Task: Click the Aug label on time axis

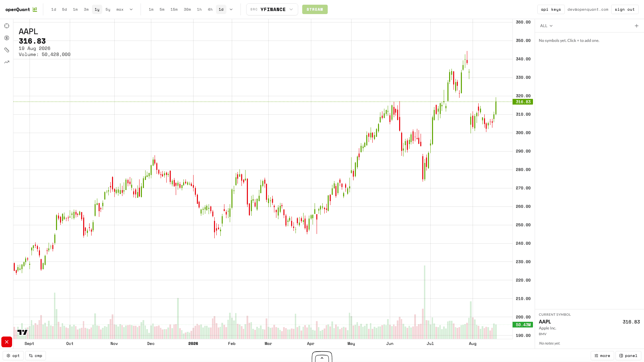Action: click(x=473, y=344)
